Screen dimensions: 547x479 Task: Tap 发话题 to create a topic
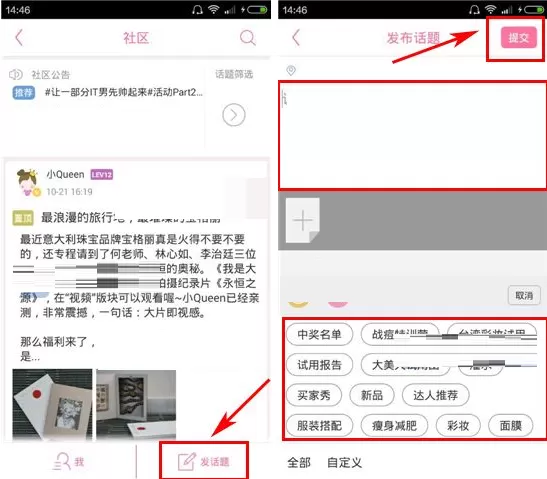[x=204, y=461]
